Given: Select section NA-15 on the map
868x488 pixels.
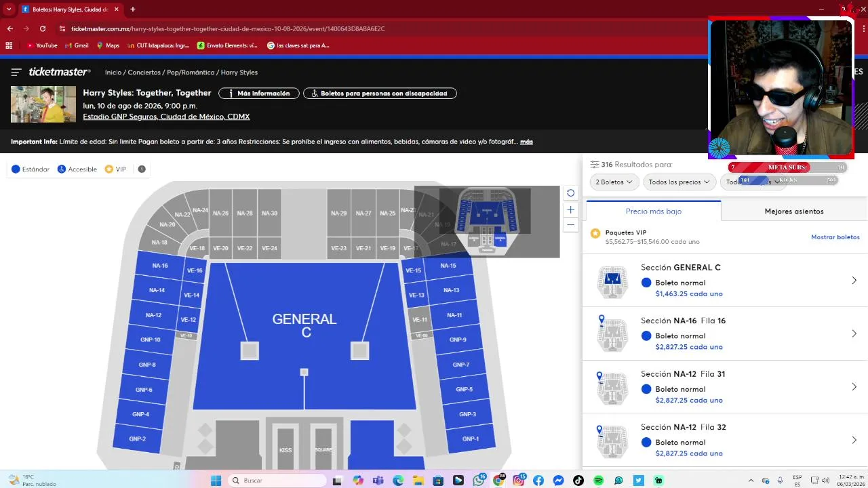Looking at the screenshot, I should click(x=448, y=266).
